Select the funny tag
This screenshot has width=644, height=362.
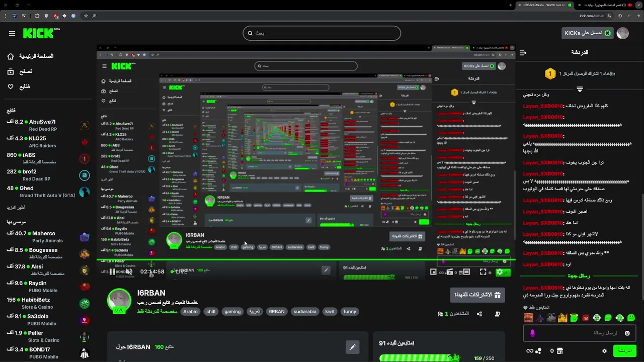tap(350, 312)
